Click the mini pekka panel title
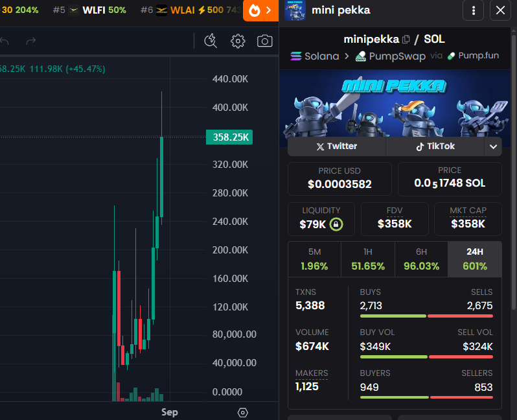This screenshot has width=517, height=420. 341,10
